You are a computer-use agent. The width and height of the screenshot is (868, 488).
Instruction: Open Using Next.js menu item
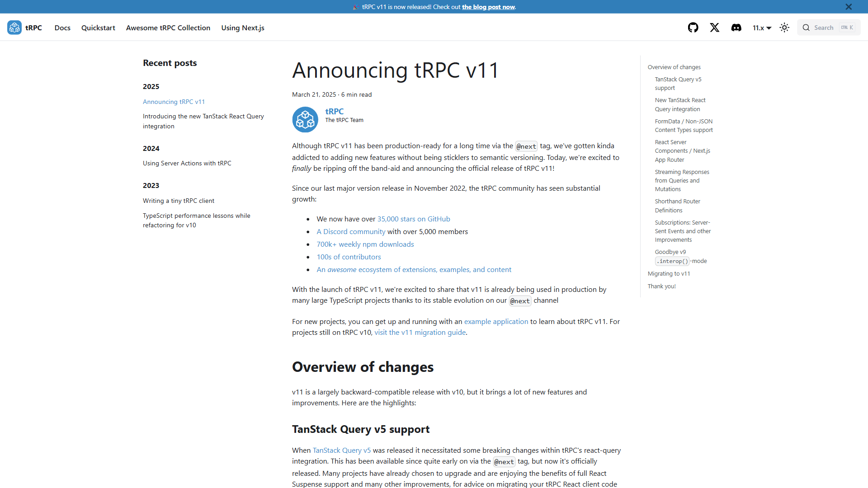243,28
